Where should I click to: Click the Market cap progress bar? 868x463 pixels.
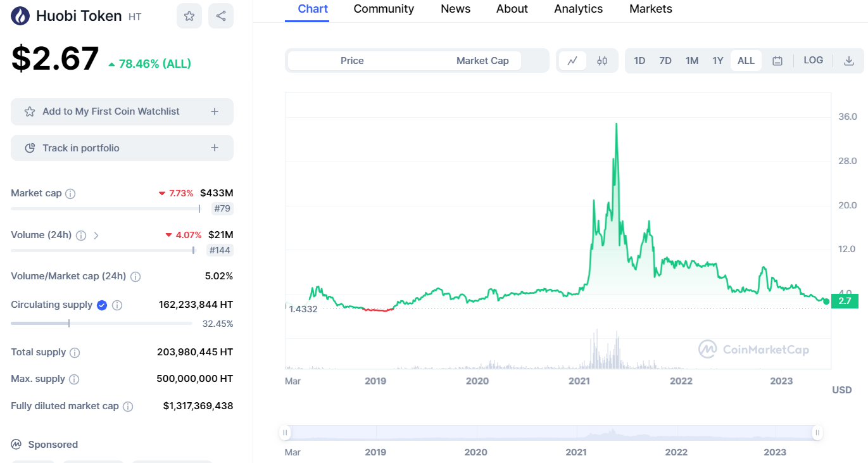[106, 208]
